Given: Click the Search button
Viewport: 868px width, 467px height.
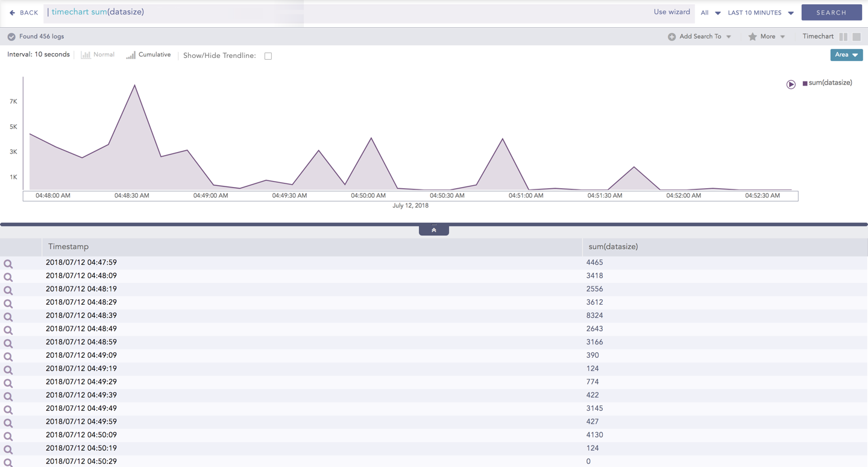Looking at the screenshot, I should coord(831,13).
